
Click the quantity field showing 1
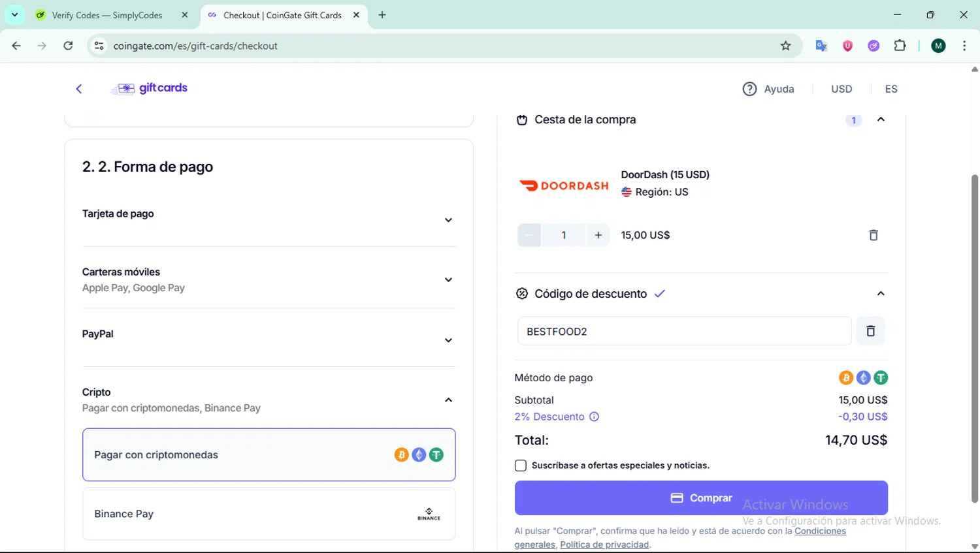coord(564,235)
